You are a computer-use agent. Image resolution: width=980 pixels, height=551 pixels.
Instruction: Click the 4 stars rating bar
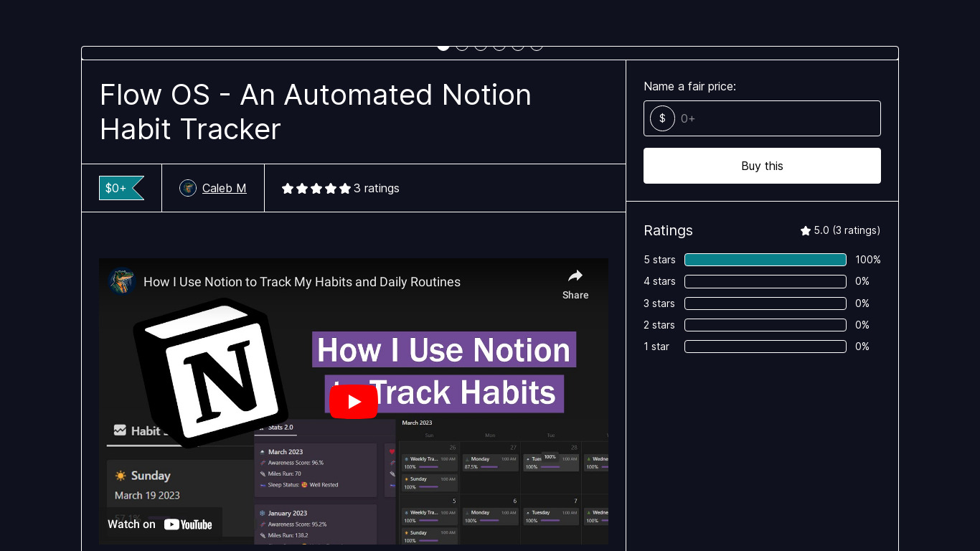point(765,281)
